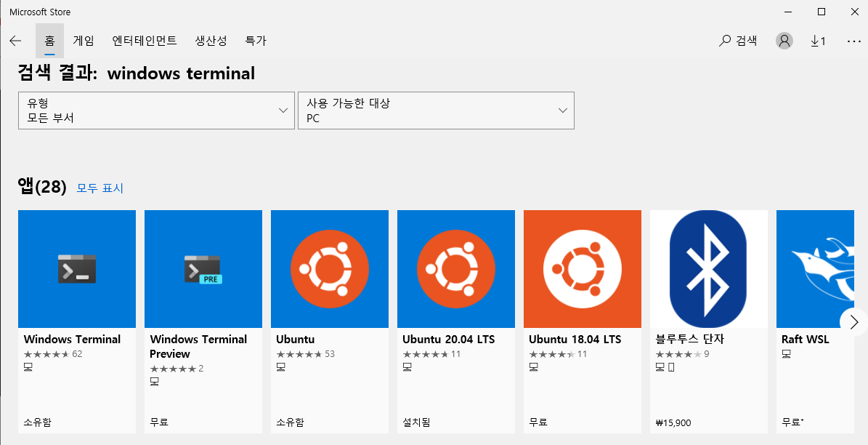Click the 설치됨 status on Ubuntu 20.04
The image size is (868, 445).
pyautogui.click(x=416, y=422)
